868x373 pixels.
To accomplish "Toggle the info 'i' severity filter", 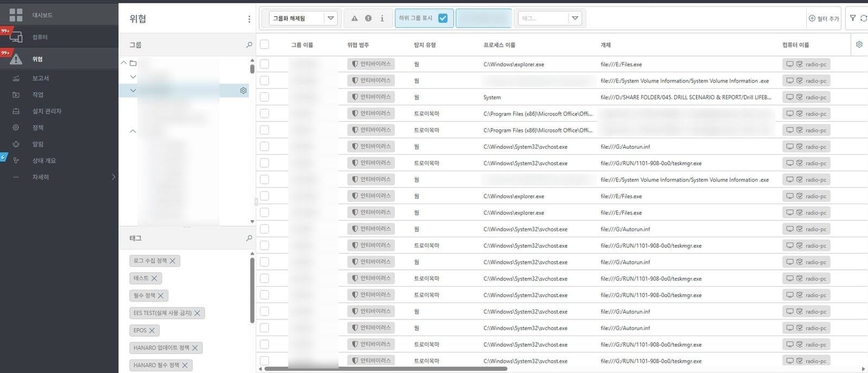I will coord(382,18).
